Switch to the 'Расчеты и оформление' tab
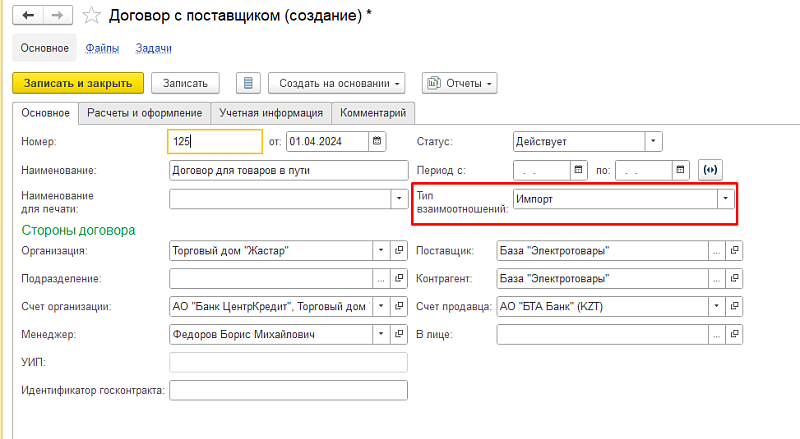 145,113
